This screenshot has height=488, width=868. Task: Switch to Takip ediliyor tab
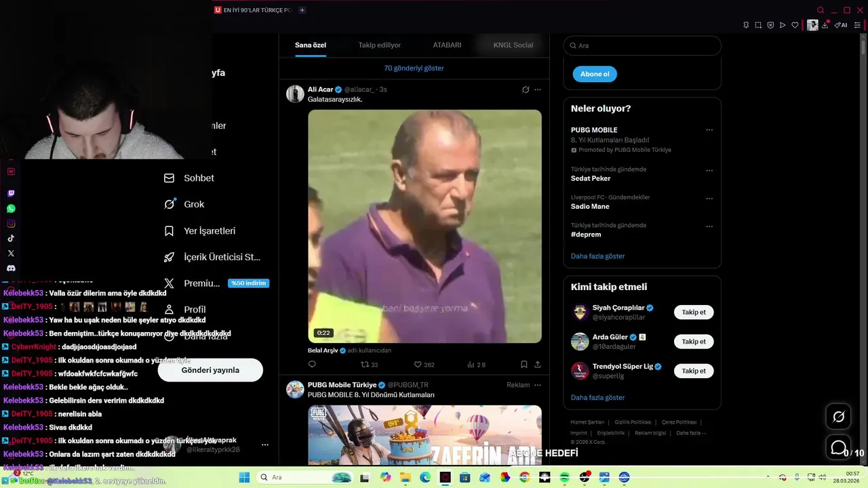380,45
